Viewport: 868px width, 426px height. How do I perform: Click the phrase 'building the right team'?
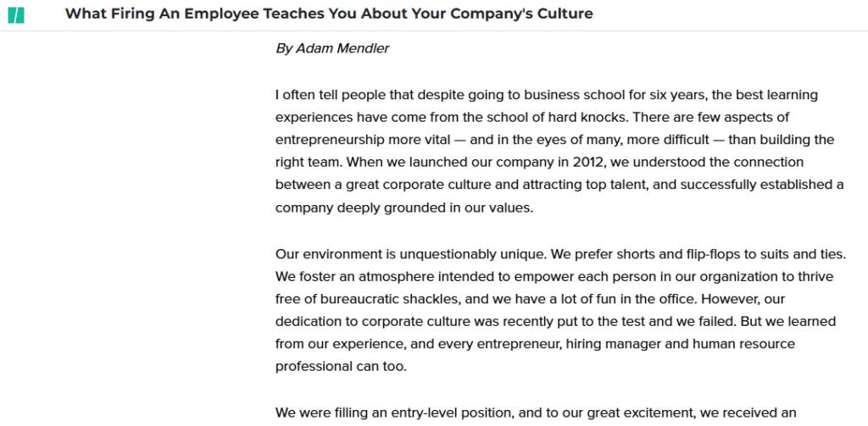[554, 151]
